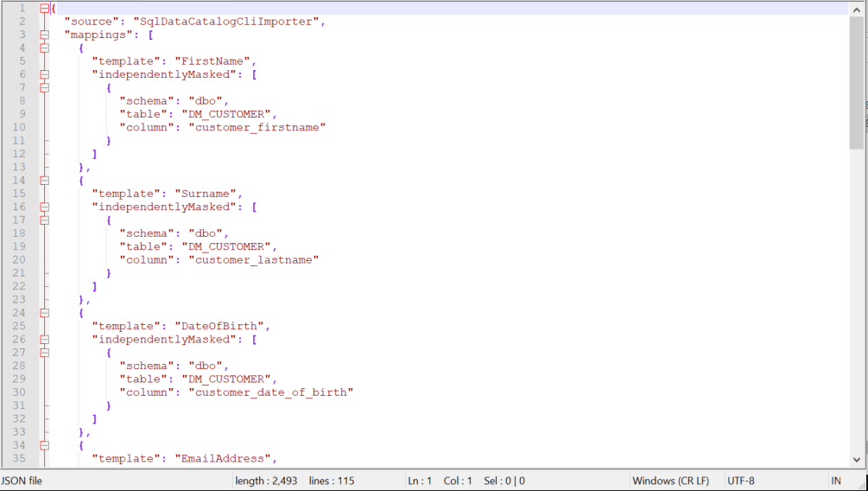This screenshot has width=868, height=491.
Task: Collapse the fold marker on line 4
Action: 44,48
